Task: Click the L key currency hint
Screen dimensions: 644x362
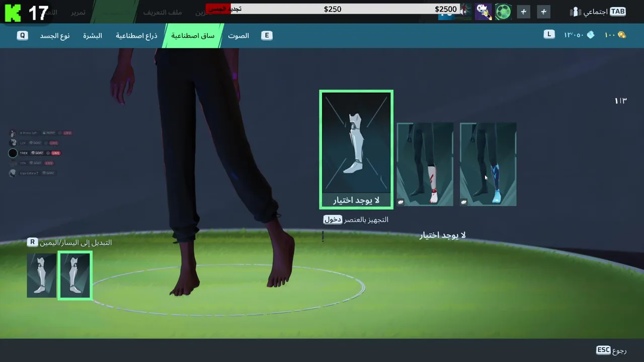Action: [549, 34]
